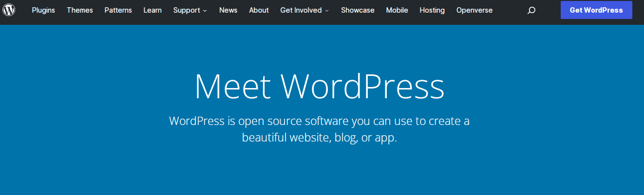
Task: Expand the Support dropdown chevron
Action: (205, 11)
